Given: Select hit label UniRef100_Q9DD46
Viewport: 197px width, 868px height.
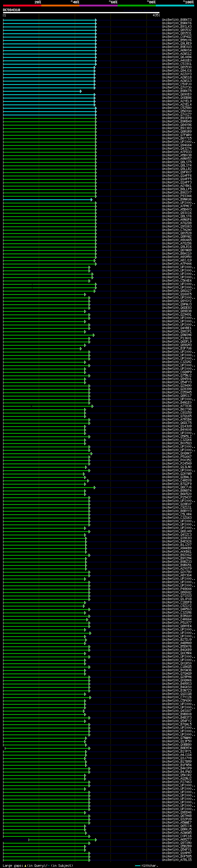Looking at the screenshot, I should coord(176,812).
